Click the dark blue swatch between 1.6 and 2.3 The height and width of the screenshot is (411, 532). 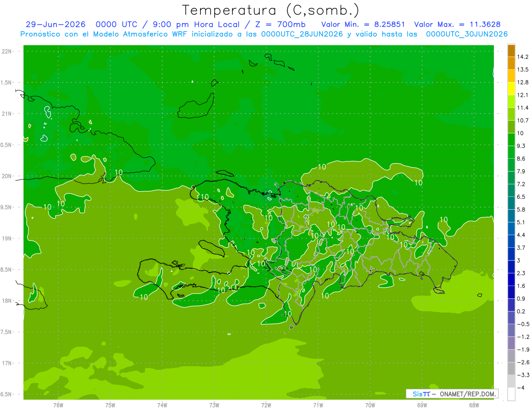click(x=511, y=279)
